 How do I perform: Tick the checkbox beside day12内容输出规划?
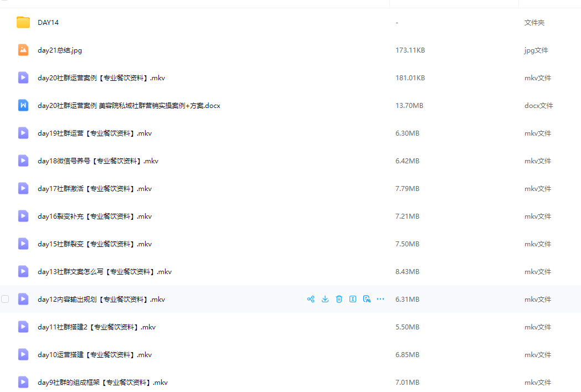(5, 299)
